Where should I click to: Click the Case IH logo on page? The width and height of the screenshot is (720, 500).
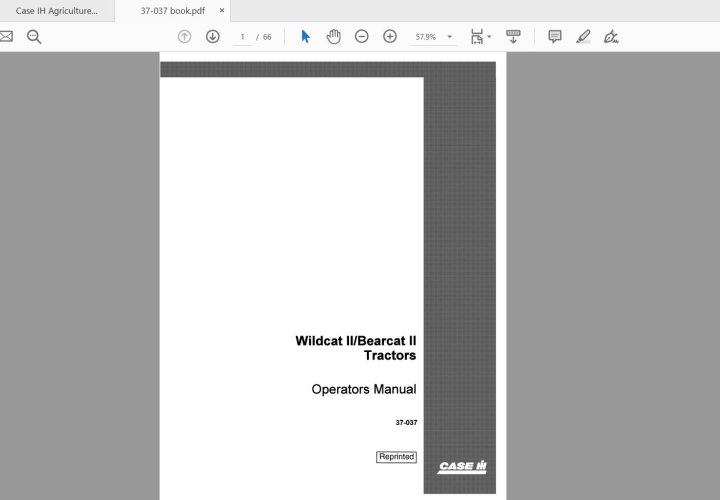(462, 466)
